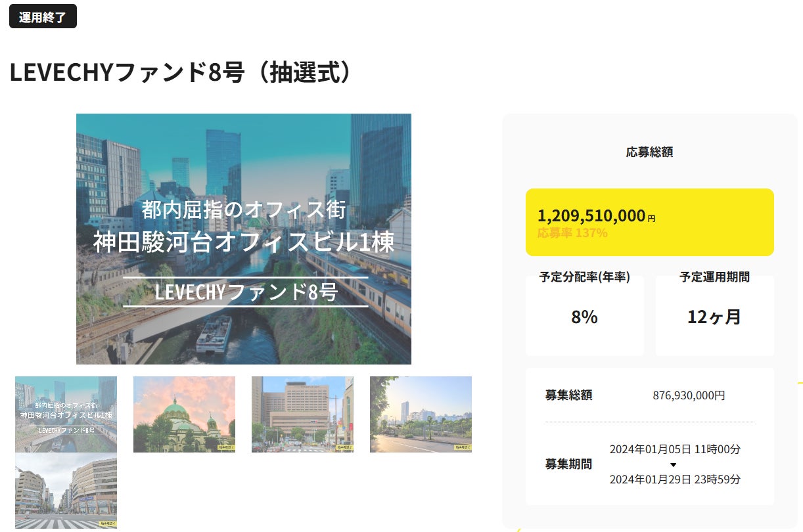Click the 12ヶ月 operation period value
This screenshot has width=803, height=532.
pos(714,317)
